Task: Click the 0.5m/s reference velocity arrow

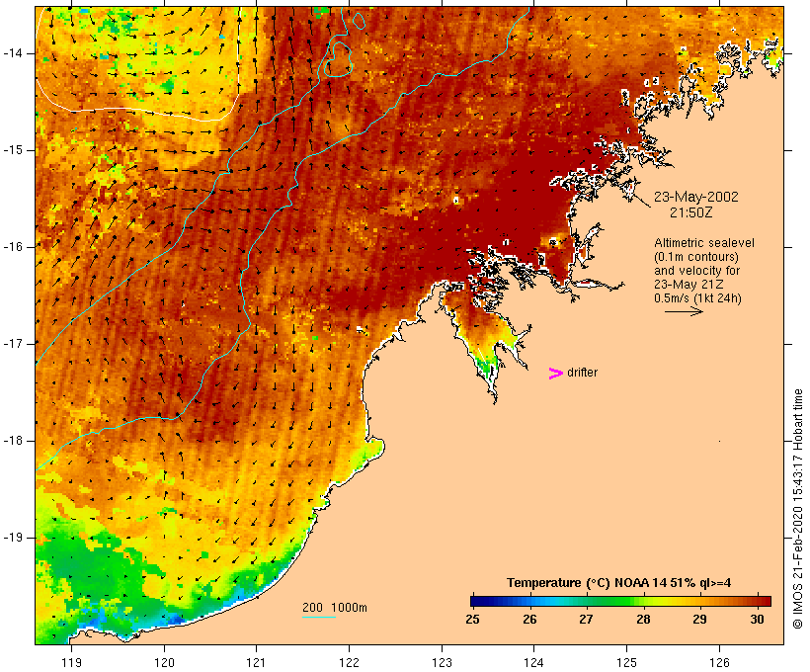Action: point(684,311)
